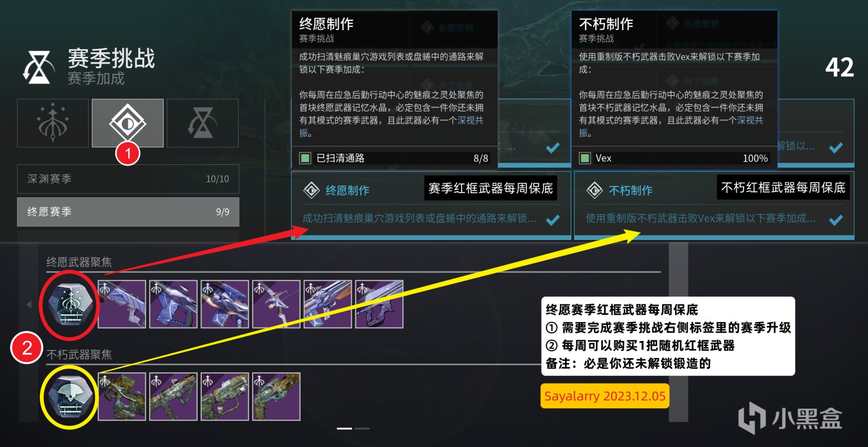Click the checkmark on the 不朽制作 card
This screenshot has height=447, width=868.
(836, 220)
